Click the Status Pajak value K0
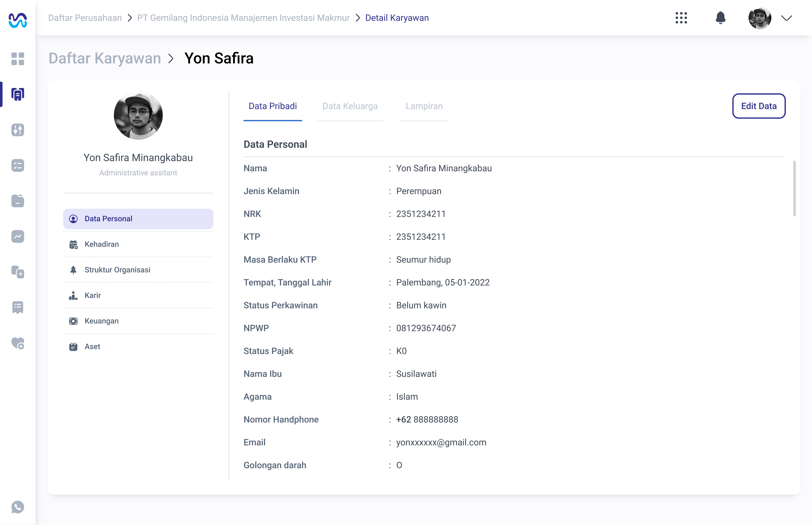 coord(401,351)
